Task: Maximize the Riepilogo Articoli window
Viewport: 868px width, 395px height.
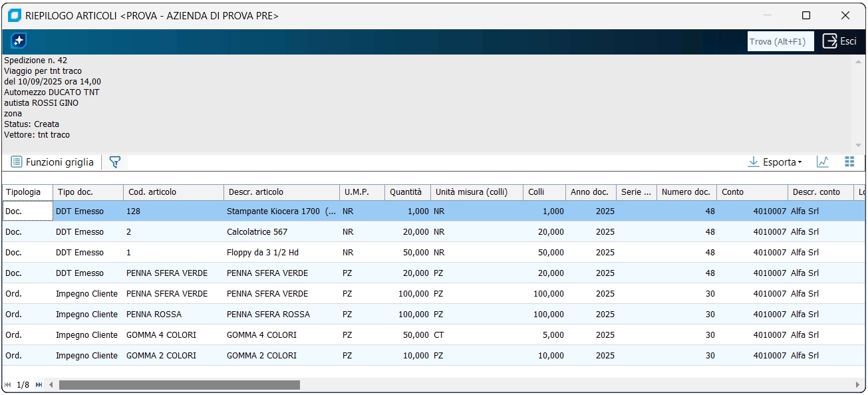Action: 806,15
